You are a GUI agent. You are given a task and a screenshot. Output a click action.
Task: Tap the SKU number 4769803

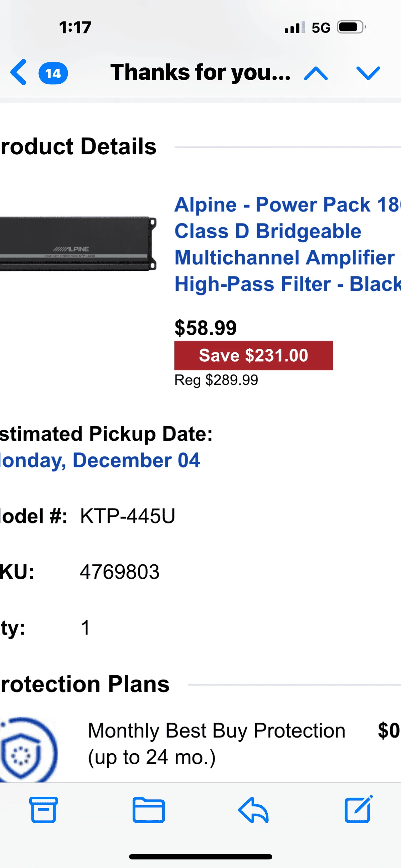pyautogui.click(x=119, y=572)
